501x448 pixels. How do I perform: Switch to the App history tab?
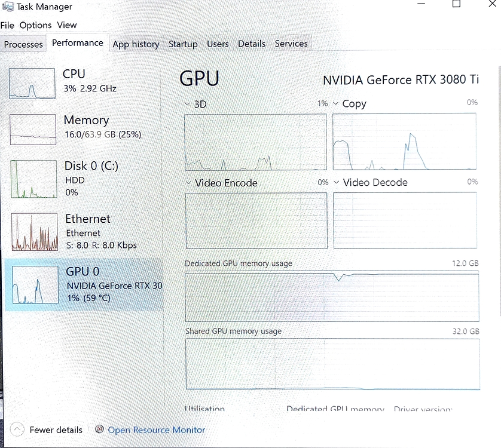(136, 44)
